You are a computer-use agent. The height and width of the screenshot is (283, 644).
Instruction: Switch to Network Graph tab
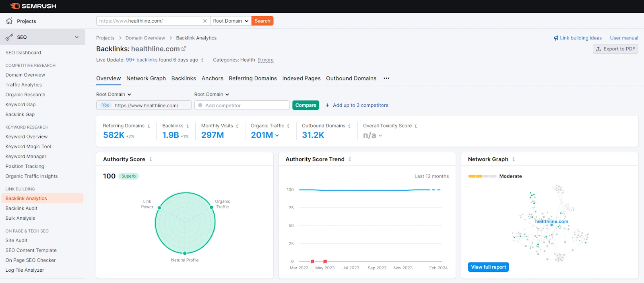[146, 78]
